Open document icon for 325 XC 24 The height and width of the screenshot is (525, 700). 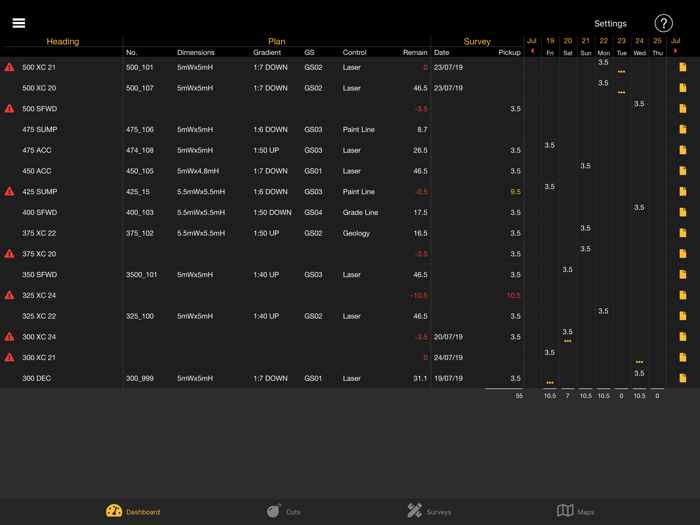[x=683, y=295]
